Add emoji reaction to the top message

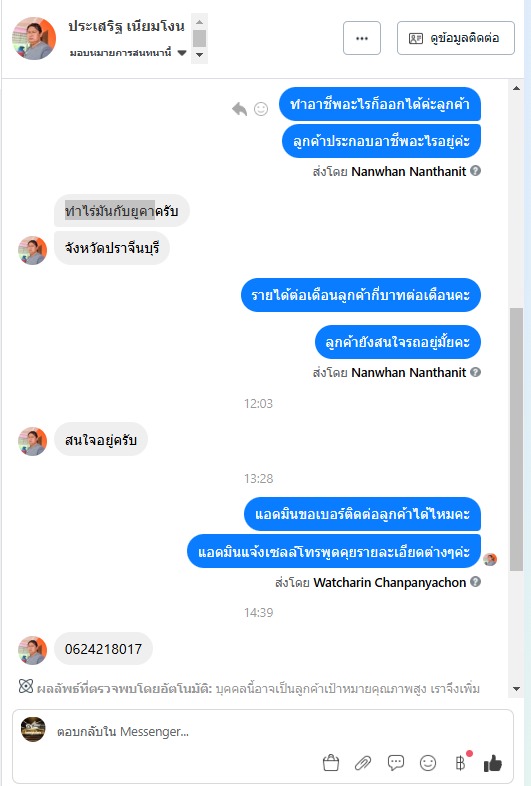coord(261,109)
